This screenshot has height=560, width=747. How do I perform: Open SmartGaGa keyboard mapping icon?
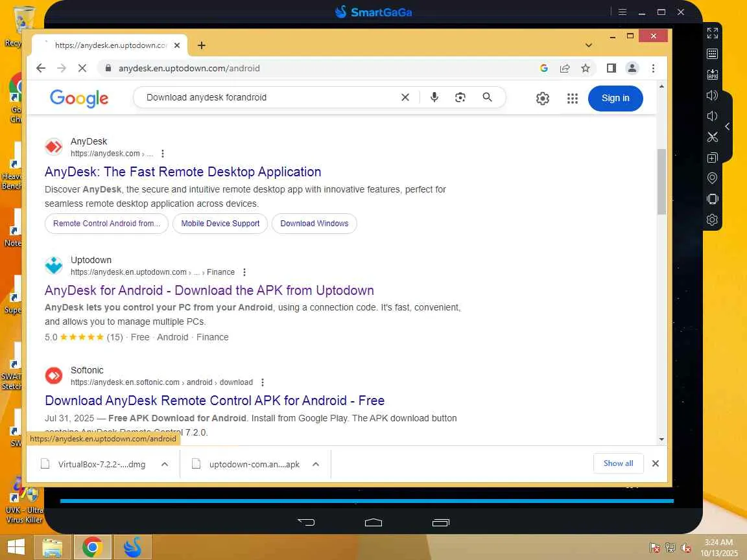point(712,54)
